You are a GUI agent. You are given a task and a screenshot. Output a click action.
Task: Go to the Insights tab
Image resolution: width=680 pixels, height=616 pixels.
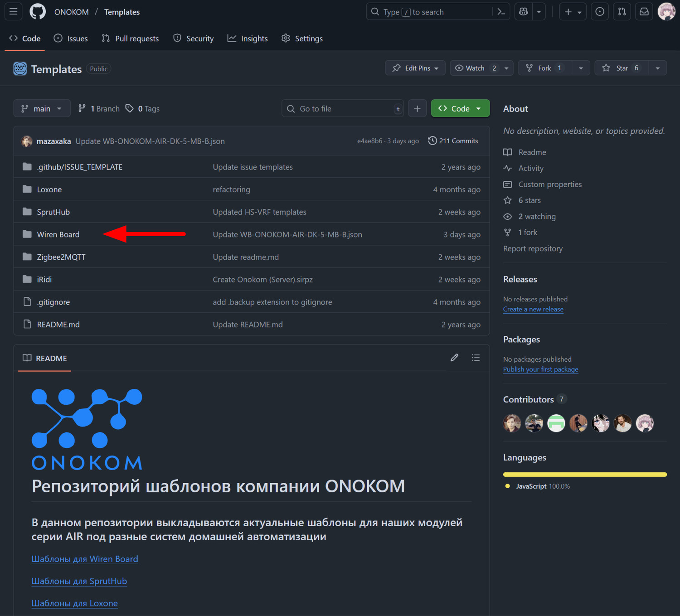[248, 39]
